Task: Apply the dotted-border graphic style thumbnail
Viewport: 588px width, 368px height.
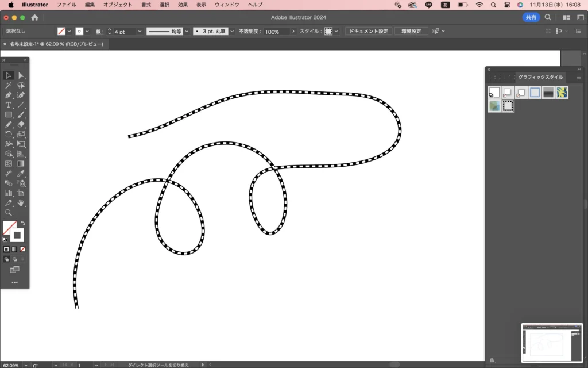Action: tap(508, 106)
